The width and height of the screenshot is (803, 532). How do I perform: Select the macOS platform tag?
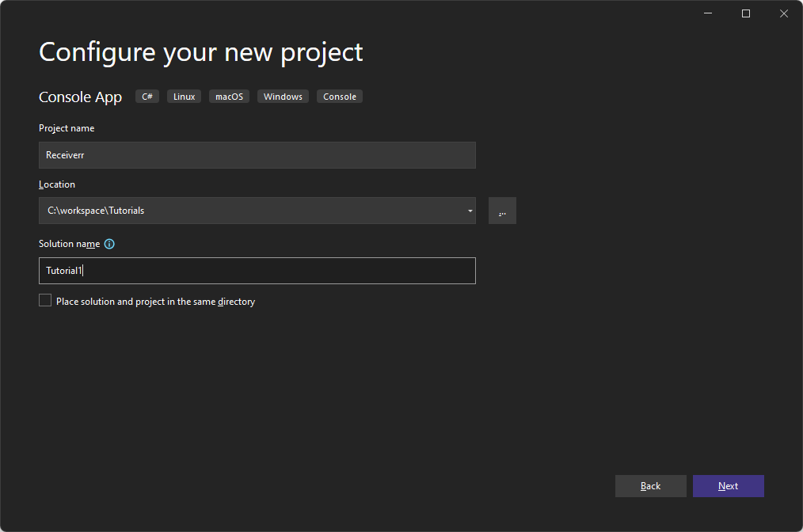229,96
